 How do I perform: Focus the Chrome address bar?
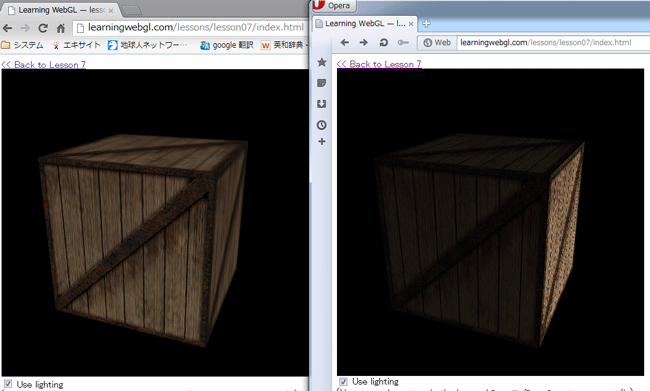tap(191, 27)
